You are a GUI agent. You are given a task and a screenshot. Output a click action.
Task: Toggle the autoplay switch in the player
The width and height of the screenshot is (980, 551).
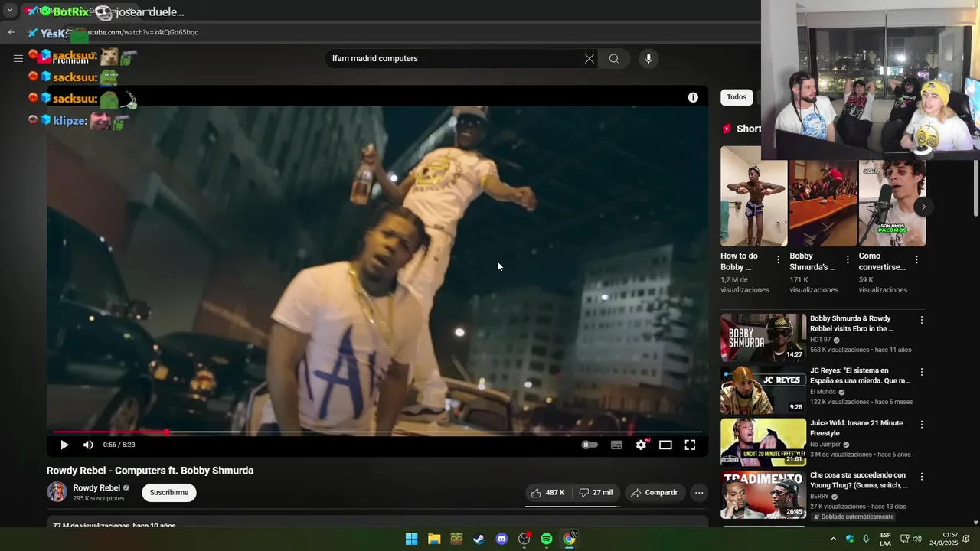tap(590, 445)
